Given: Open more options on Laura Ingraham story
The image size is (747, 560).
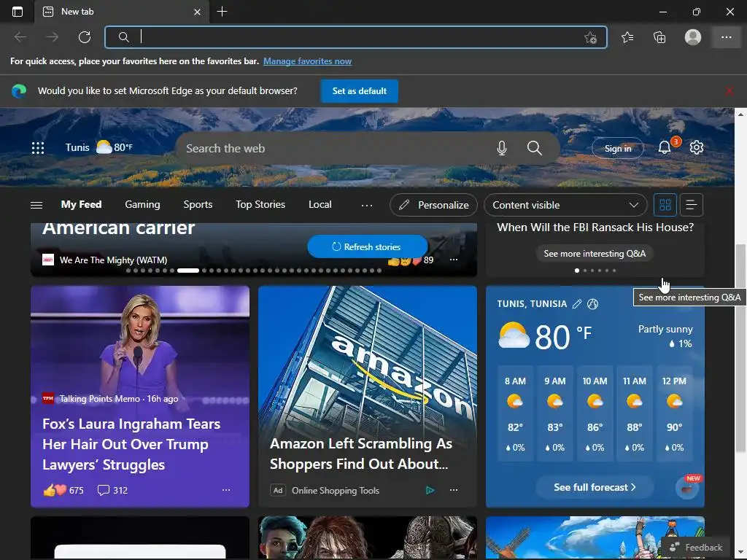Looking at the screenshot, I should (x=226, y=490).
